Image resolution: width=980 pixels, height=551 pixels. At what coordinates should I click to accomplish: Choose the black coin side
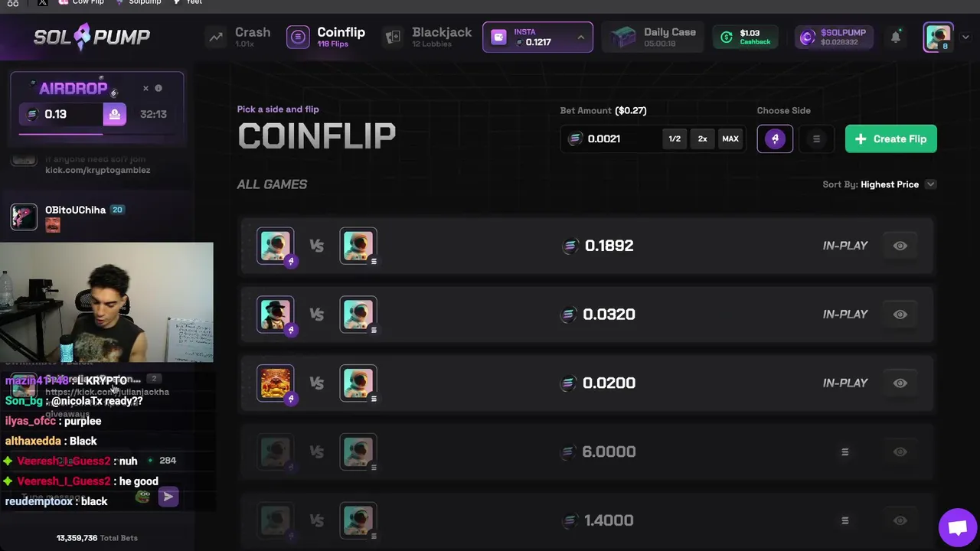click(x=816, y=139)
